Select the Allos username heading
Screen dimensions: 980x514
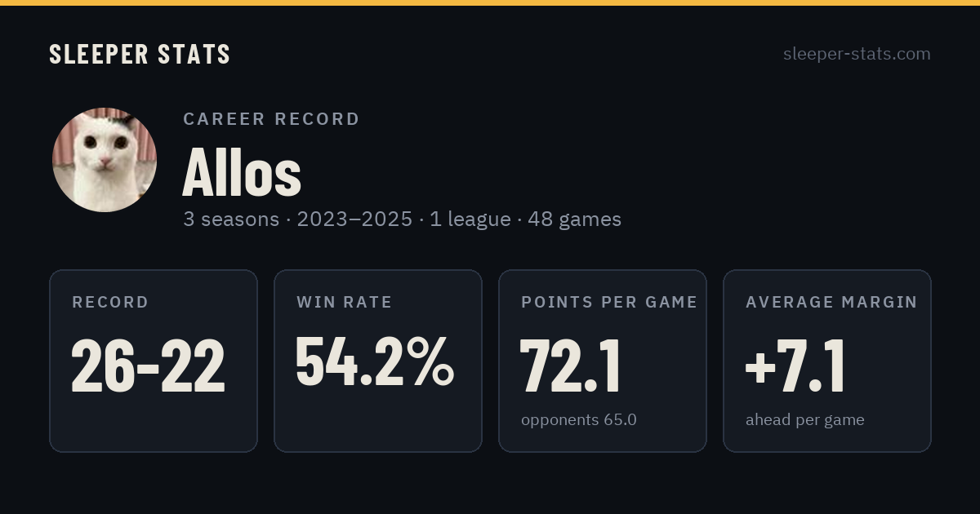click(x=242, y=172)
